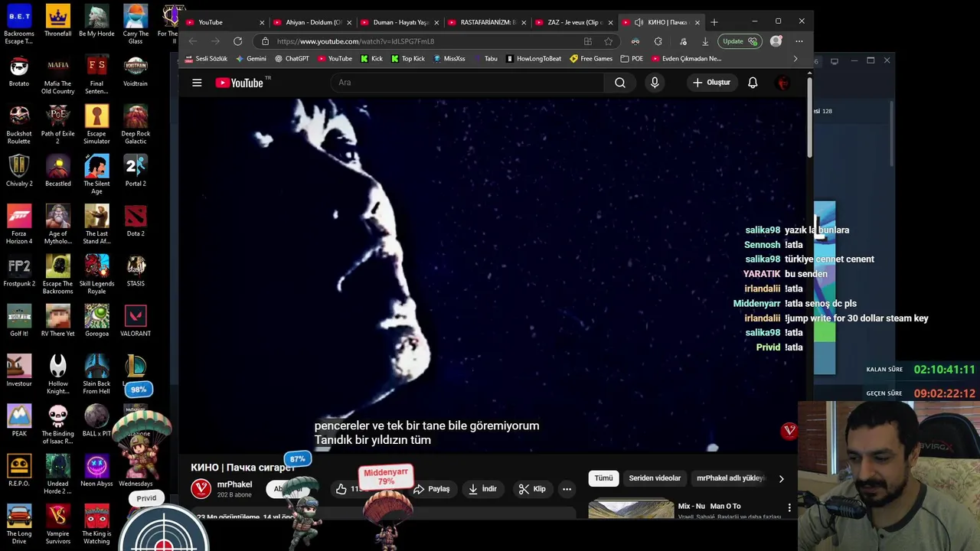The width and height of the screenshot is (980, 551).
Task: Launch Frostpunk 2 desktop icon
Action: [19, 271]
